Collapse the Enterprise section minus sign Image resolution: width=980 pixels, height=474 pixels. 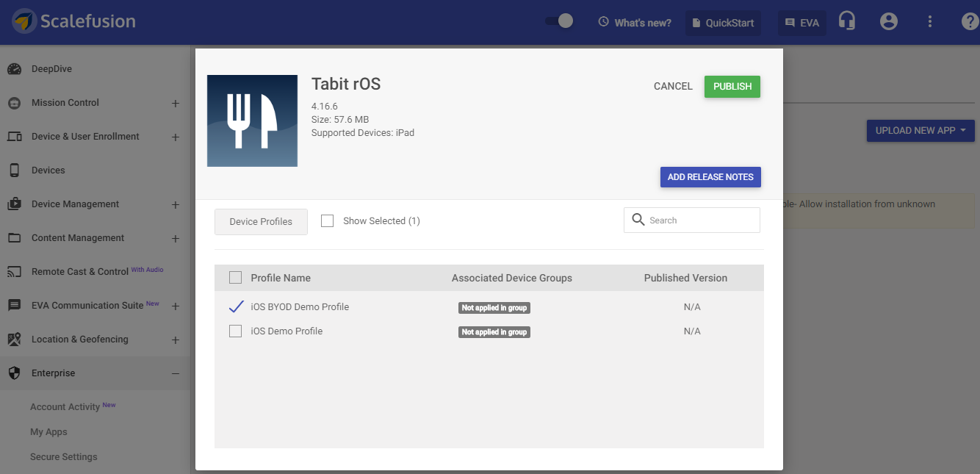[x=176, y=373]
